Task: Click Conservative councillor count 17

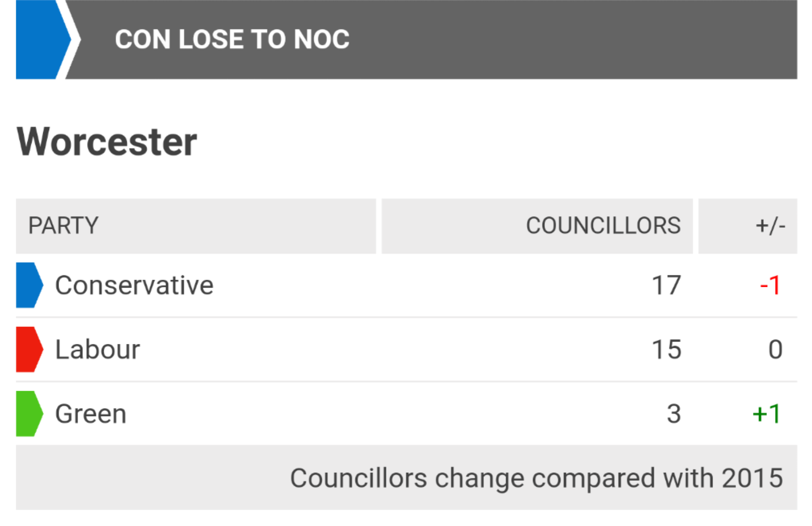Action: [x=666, y=285]
